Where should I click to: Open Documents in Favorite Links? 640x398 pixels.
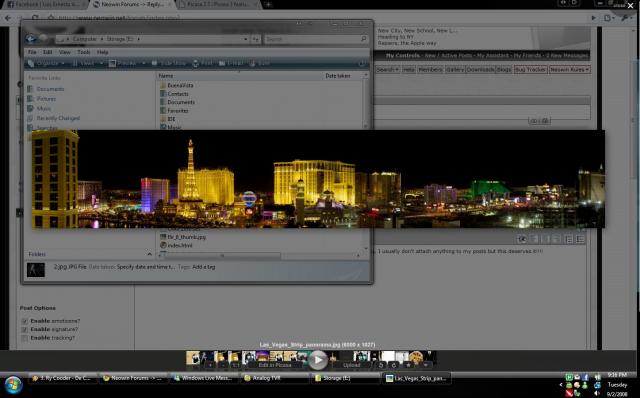46,89
